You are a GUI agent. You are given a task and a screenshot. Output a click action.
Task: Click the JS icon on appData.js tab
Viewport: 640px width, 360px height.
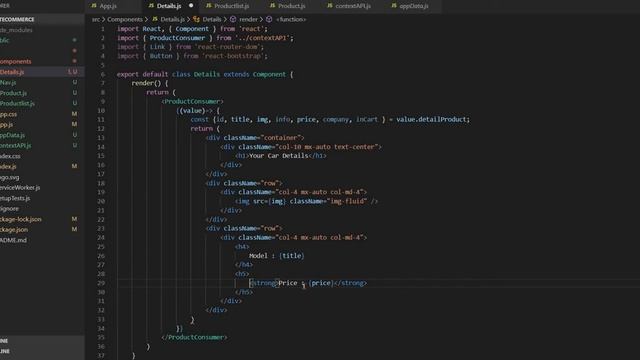(x=393, y=6)
